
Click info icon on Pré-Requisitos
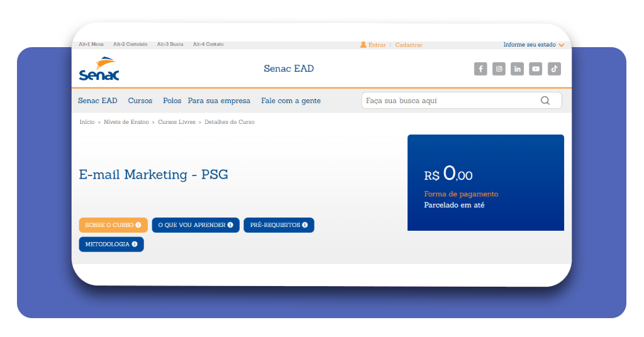[x=305, y=225]
